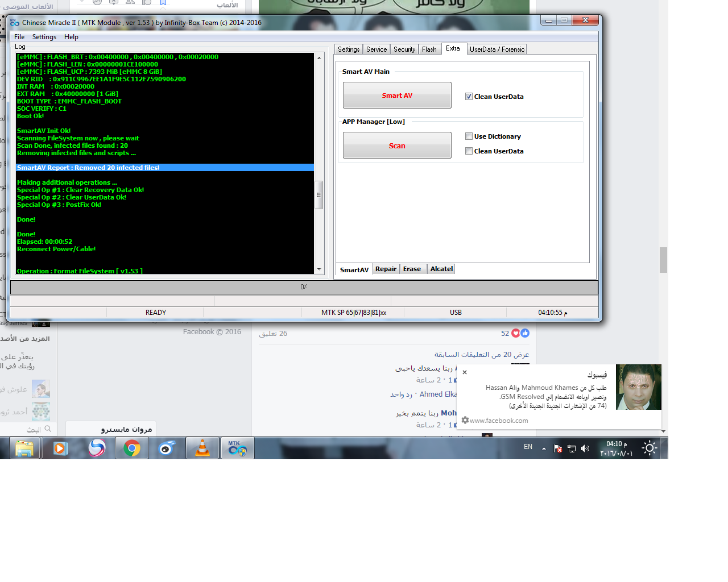Open VLC media player from the taskbar
Image resolution: width=728 pixels, height=582 pixels.
click(x=202, y=448)
